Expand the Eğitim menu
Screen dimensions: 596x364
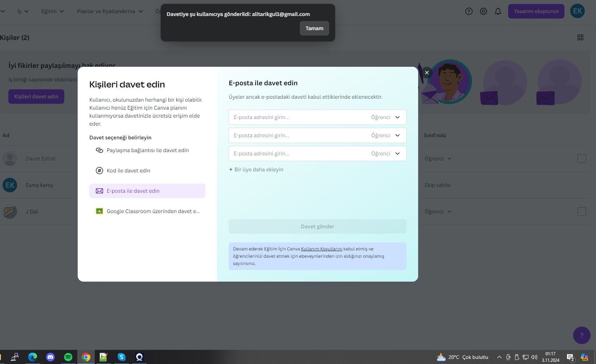coord(53,11)
